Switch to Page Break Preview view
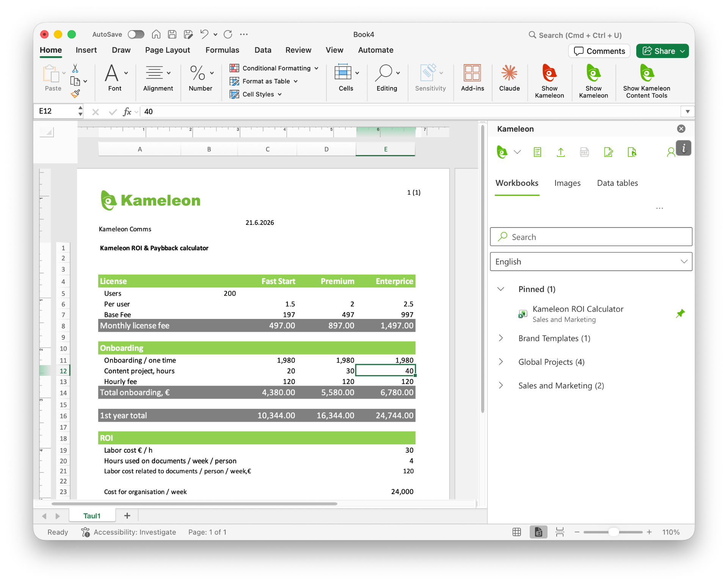 (x=560, y=532)
